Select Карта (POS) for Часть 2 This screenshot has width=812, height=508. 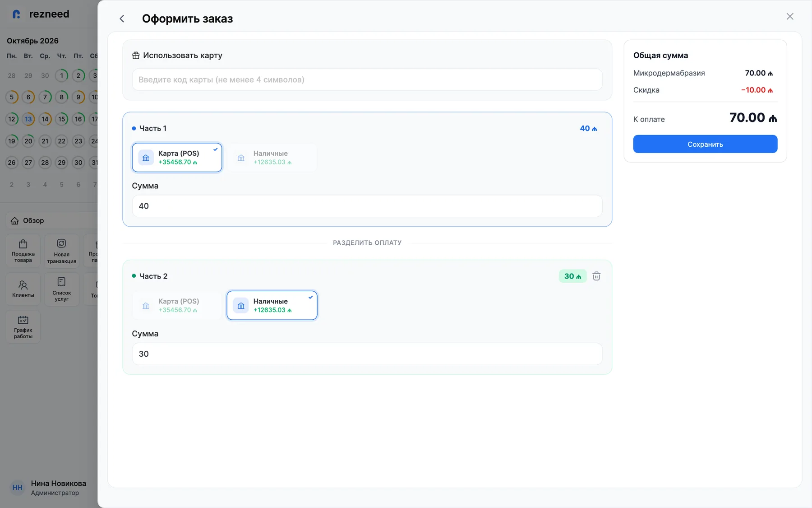point(177,305)
